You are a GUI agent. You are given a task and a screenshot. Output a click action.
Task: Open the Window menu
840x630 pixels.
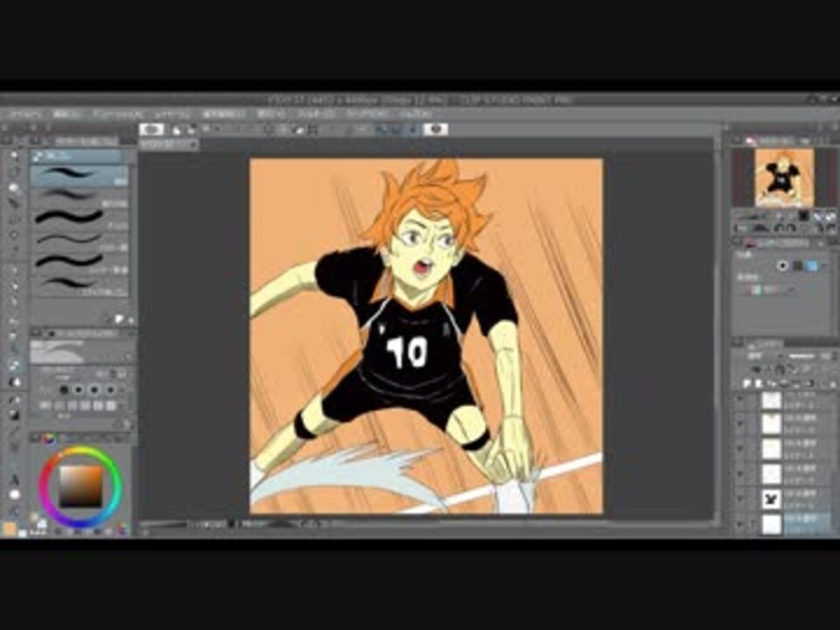click(x=367, y=114)
